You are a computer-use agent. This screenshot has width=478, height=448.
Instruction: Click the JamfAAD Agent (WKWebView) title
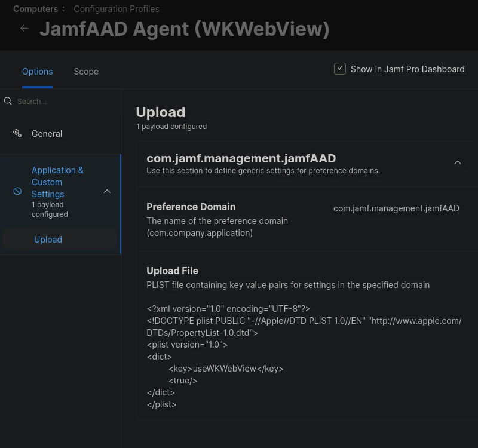pos(185,29)
